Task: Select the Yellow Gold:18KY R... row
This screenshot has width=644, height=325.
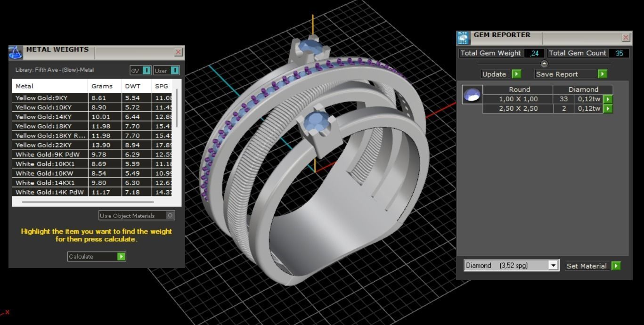Action: coord(92,136)
